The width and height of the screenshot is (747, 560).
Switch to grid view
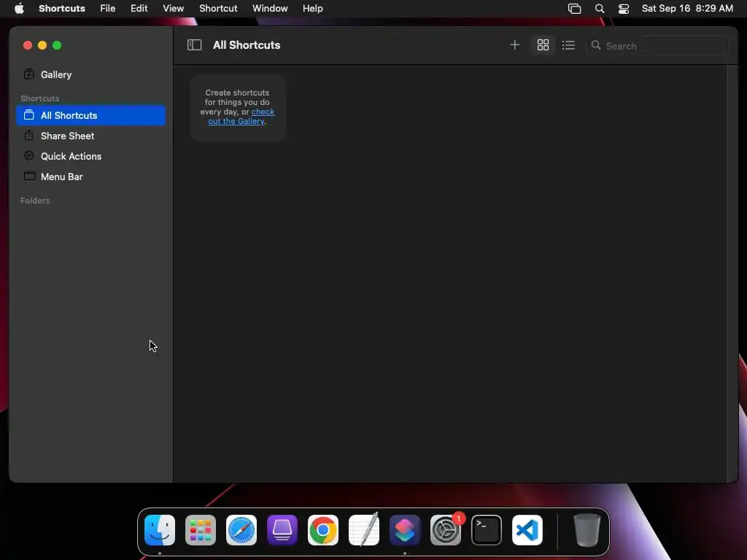pos(543,45)
